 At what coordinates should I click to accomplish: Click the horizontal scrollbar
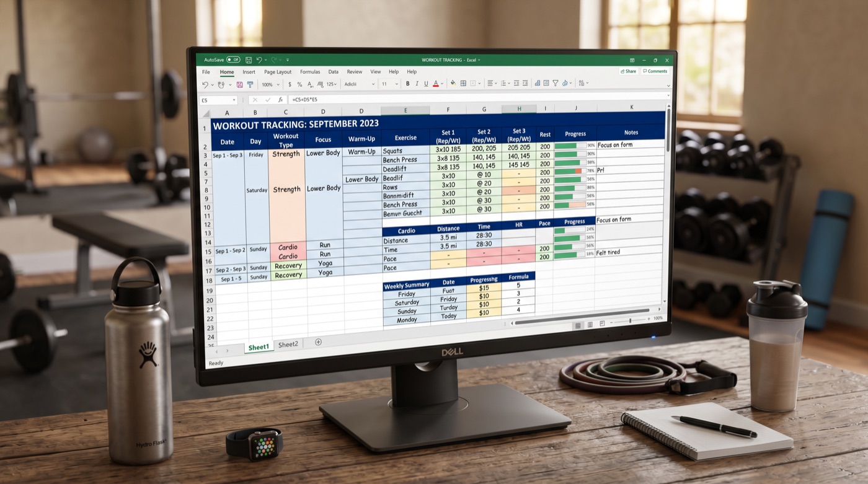[582, 315]
